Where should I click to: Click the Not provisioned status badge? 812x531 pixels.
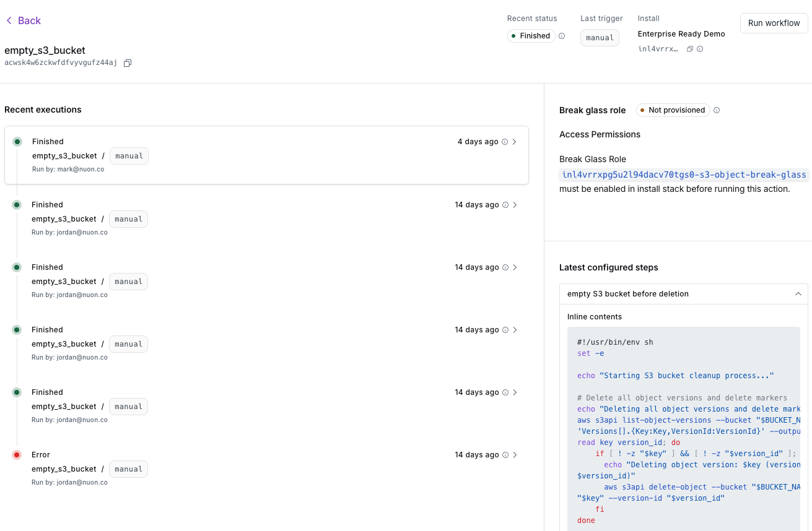[673, 110]
